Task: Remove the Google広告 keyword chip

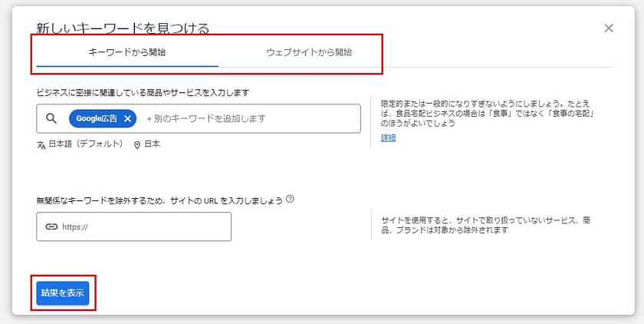Action: [x=128, y=118]
